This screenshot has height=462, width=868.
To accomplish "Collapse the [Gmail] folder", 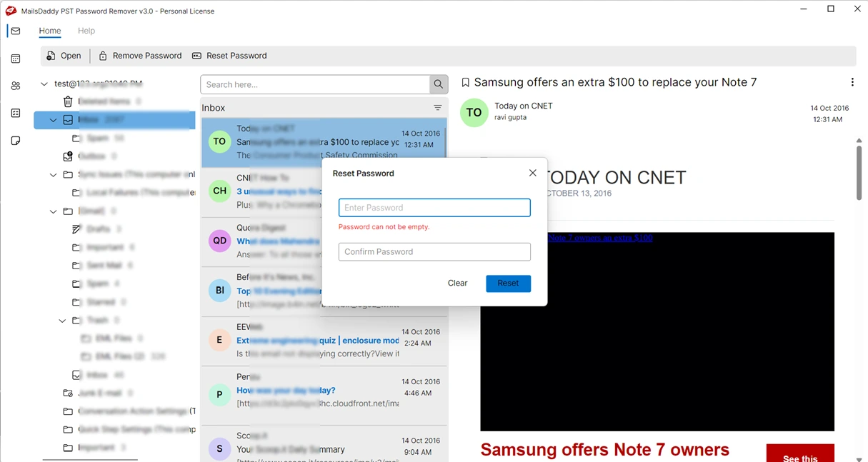I will (x=53, y=211).
